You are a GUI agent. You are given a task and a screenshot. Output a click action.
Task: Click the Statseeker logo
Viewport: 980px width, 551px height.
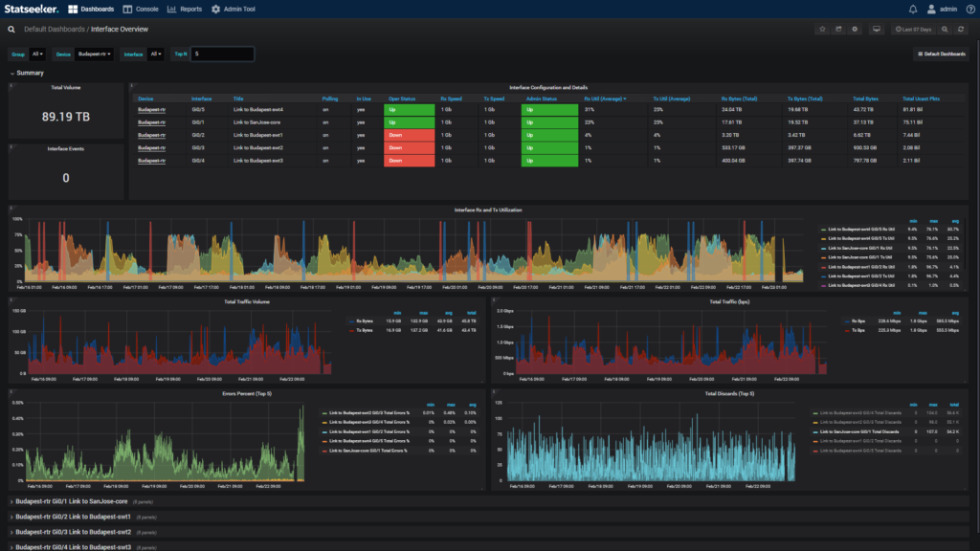pos(32,9)
